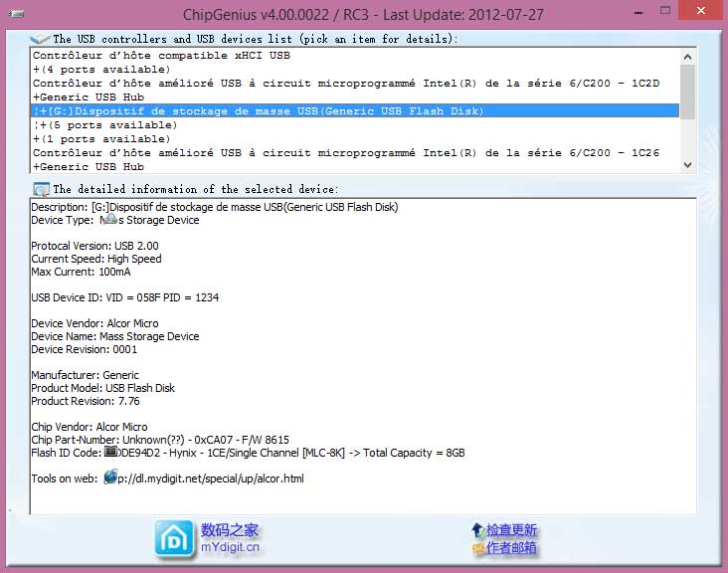Select Intel 6/C200 controller 1C26 row
Image resolution: width=728 pixels, height=573 pixels.
[355, 153]
